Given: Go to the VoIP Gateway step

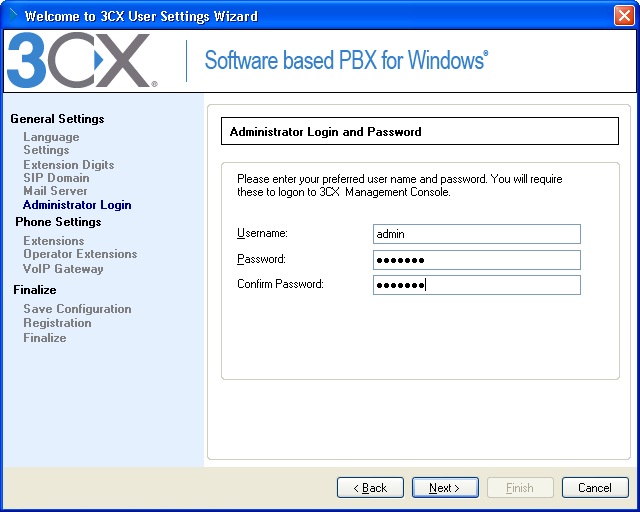Looking at the screenshot, I should 63,269.
